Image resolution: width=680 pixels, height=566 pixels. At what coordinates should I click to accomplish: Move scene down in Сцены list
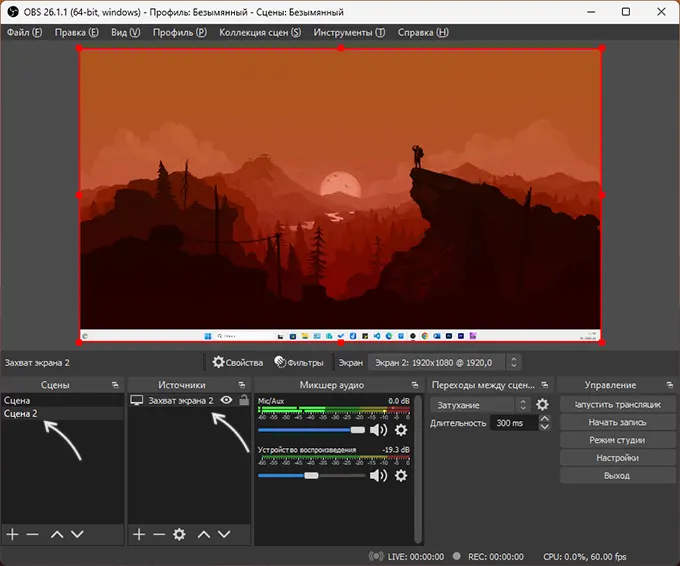(x=77, y=535)
